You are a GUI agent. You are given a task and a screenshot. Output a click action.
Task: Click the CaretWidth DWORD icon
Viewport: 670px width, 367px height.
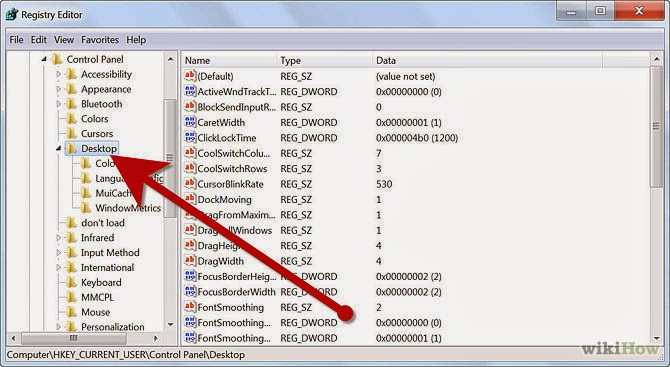(190, 122)
